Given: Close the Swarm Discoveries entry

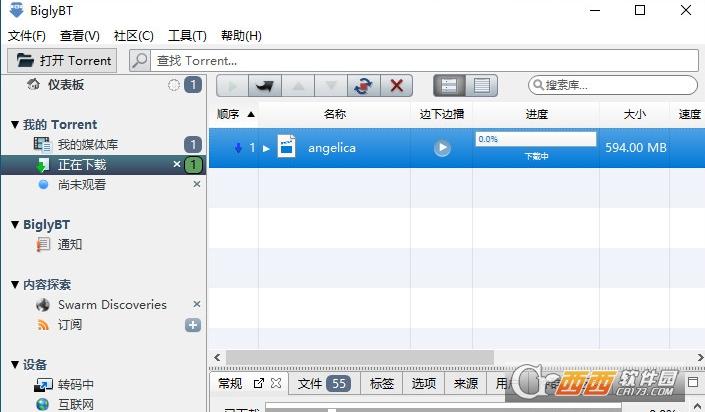Looking at the screenshot, I should (x=196, y=304).
